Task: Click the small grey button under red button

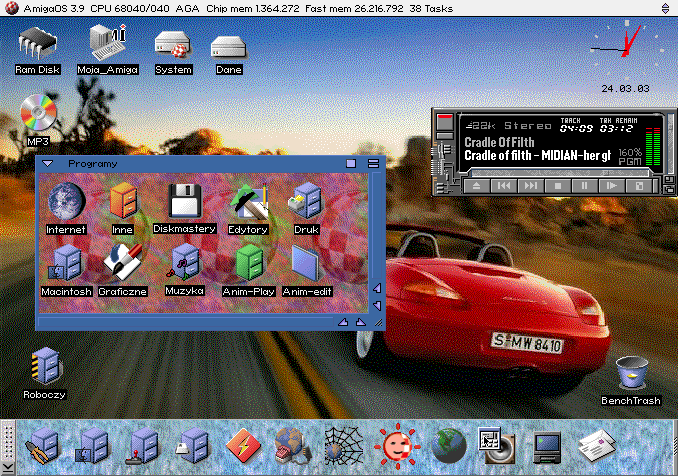Action: pyautogui.click(x=445, y=136)
